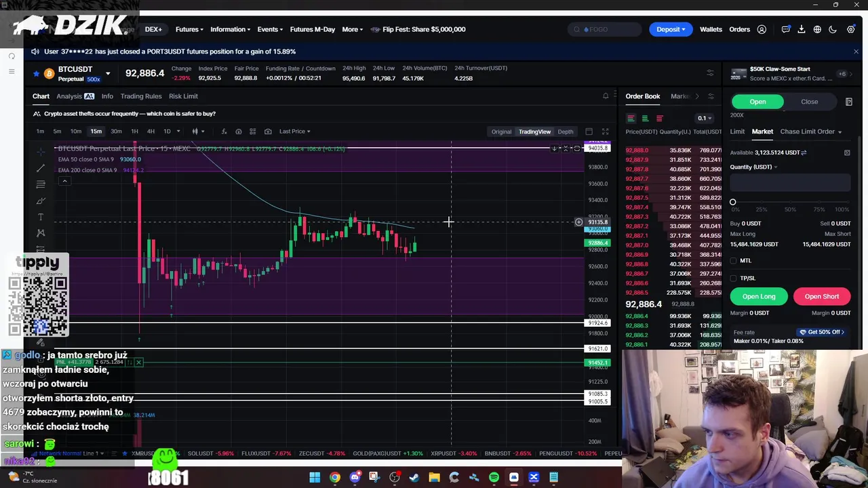The height and width of the screenshot is (488, 868).
Task: Select the text annotation tool
Action: 41,217
